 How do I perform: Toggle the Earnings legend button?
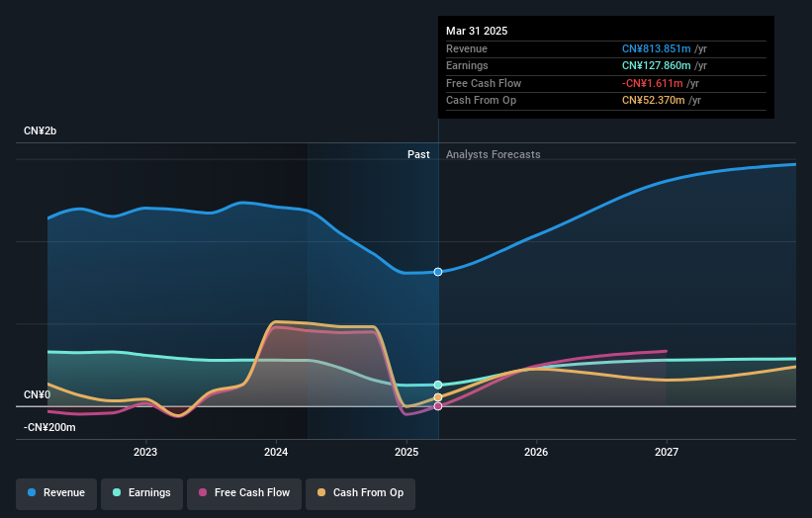point(141,492)
